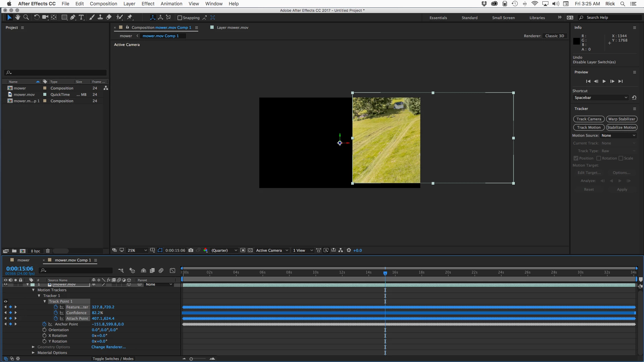Select the Pen tool in toolbar

[x=72, y=17]
